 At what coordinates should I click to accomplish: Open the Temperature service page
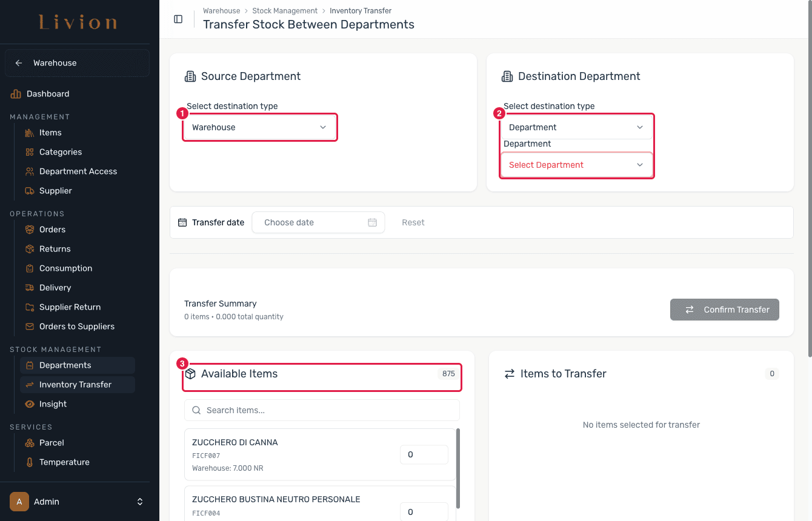64,462
